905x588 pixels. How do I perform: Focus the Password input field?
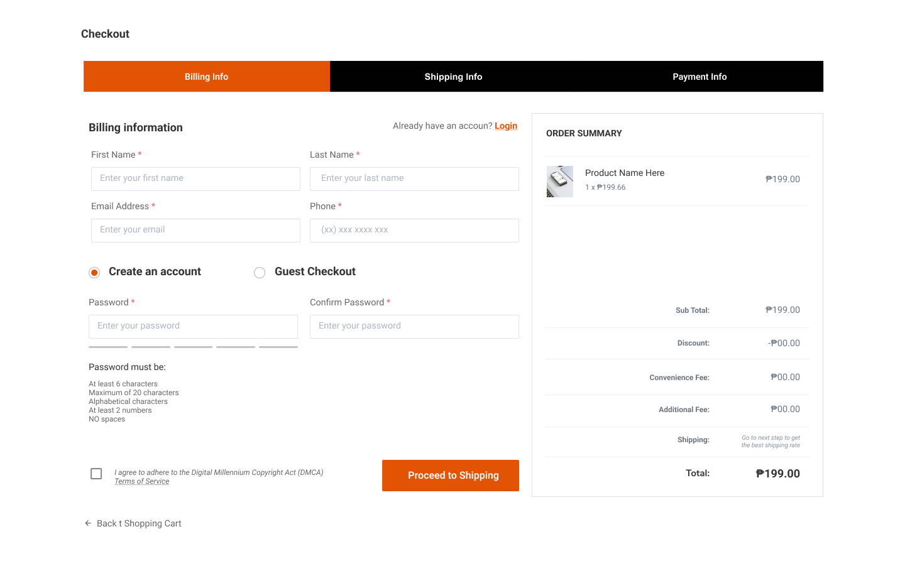coord(193,327)
